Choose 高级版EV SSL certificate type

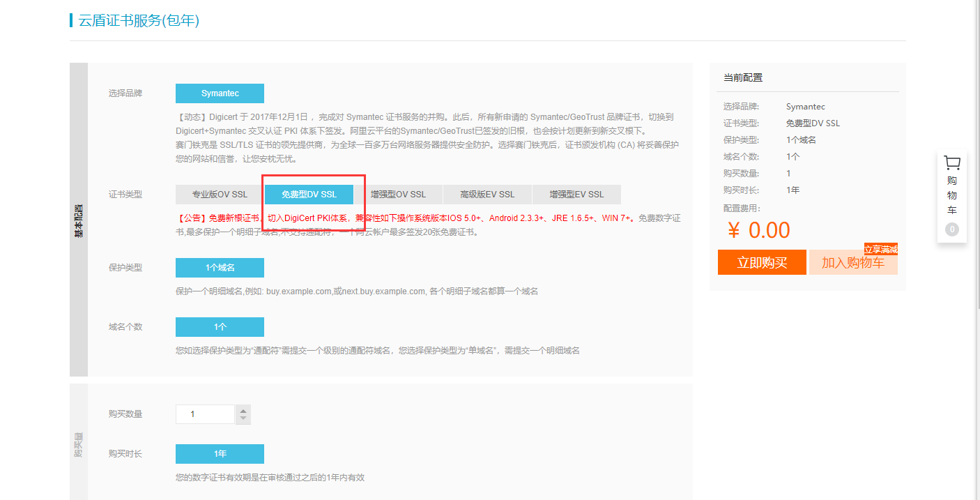(487, 195)
